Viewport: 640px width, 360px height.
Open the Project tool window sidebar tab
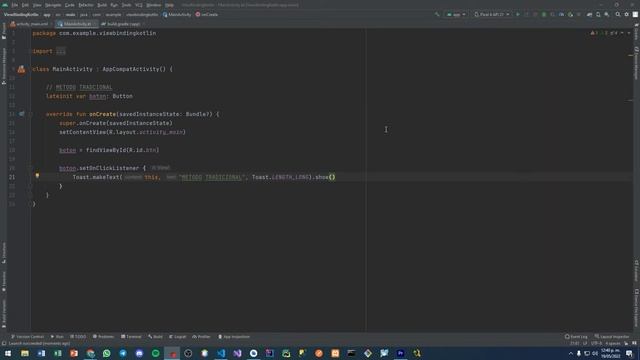4,31
